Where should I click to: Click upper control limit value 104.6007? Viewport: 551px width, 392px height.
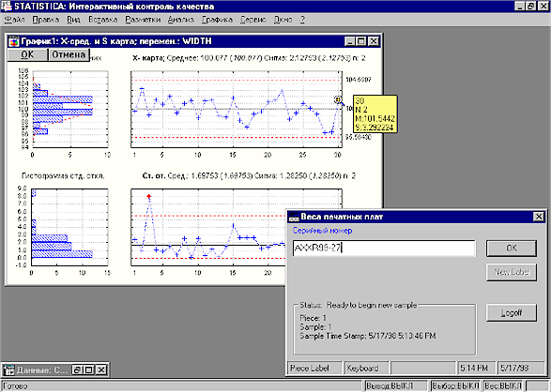(x=359, y=80)
